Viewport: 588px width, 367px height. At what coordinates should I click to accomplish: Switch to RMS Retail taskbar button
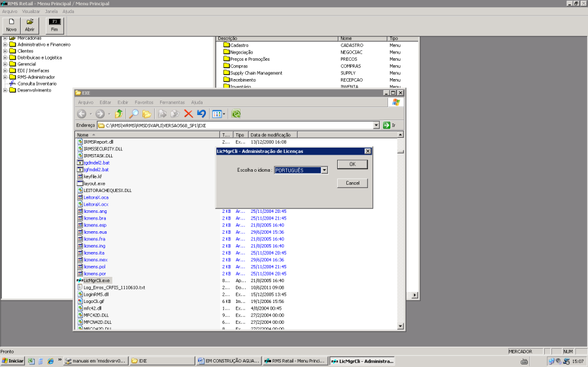[295, 361]
